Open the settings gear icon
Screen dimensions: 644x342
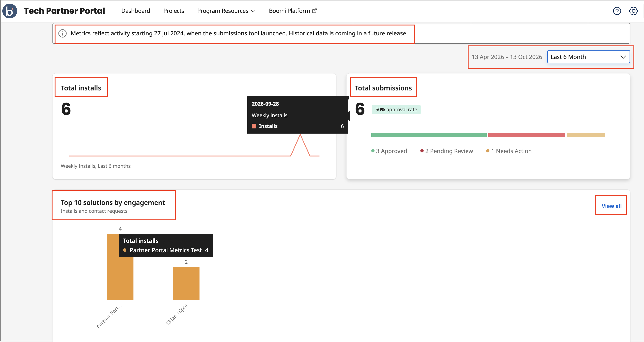(x=633, y=11)
